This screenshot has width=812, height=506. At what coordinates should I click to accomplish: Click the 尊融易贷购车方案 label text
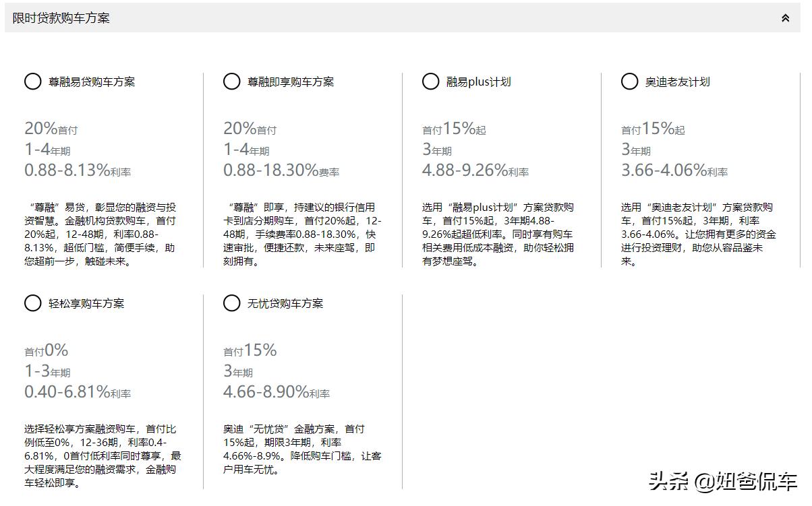pyautogui.click(x=92, y=82)
